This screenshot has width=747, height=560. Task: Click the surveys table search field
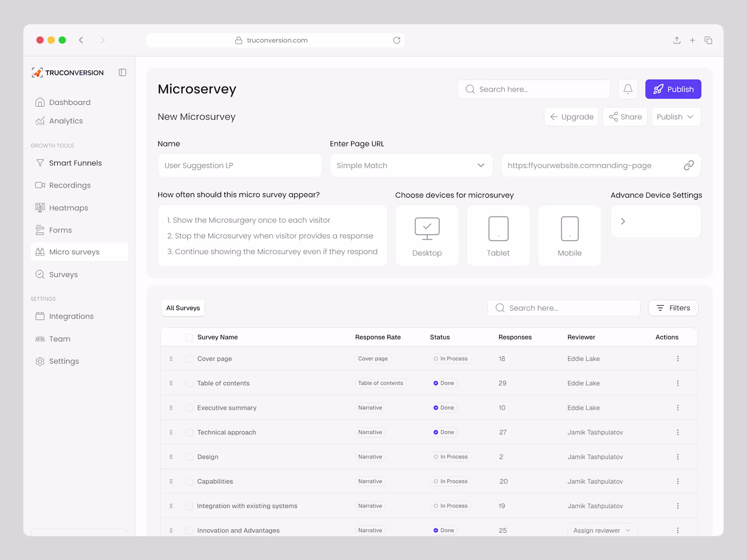click(564, 308)
